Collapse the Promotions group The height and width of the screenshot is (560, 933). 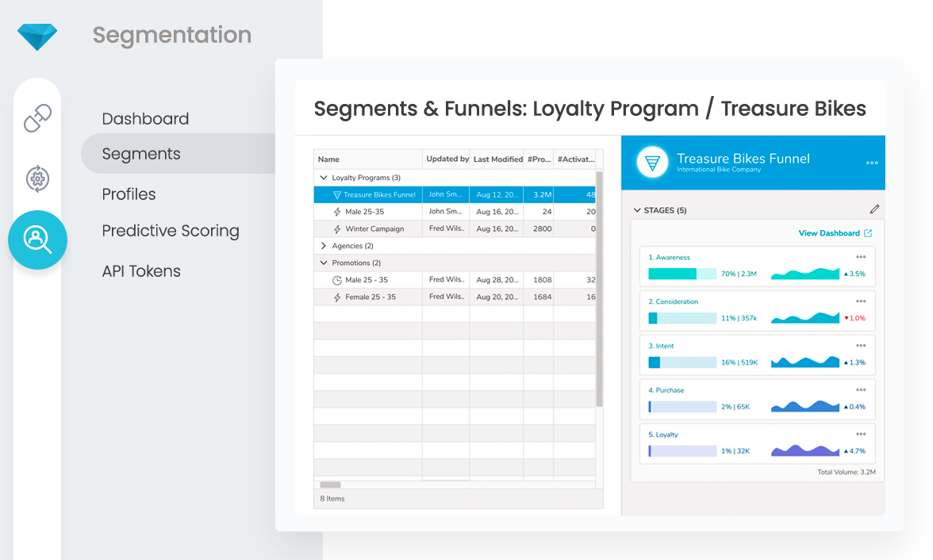tap(324, 263)
